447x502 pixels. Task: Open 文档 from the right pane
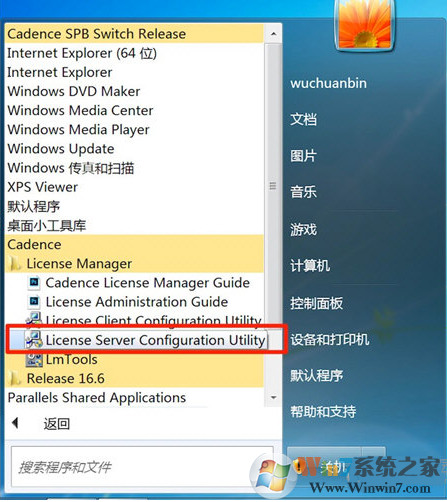(x=303, y=120)
